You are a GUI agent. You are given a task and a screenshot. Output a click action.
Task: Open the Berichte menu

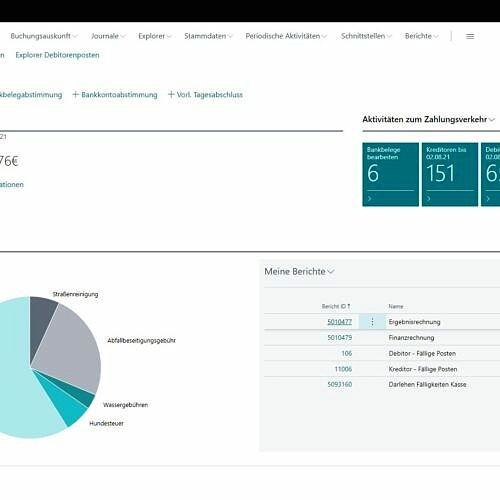pyautogui.click(x=422, y=36)
